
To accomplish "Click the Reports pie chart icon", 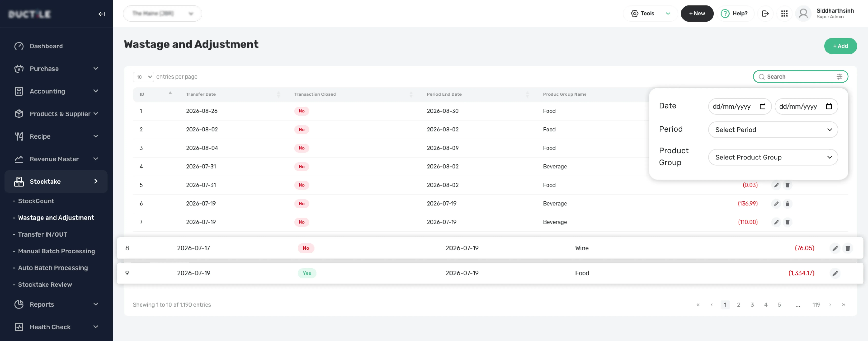I will [x=19, y=304].
